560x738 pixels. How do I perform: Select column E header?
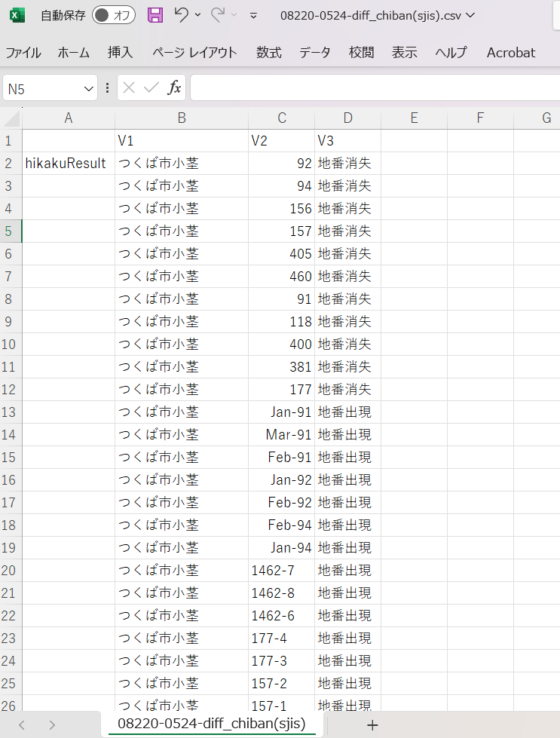pyautogui.click(x=414, y=118)
